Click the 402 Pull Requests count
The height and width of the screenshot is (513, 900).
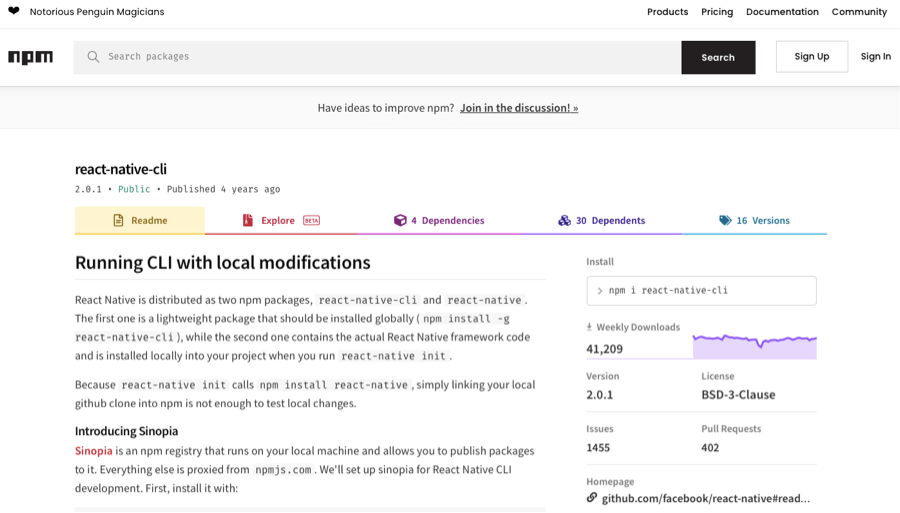click(710, 448)
